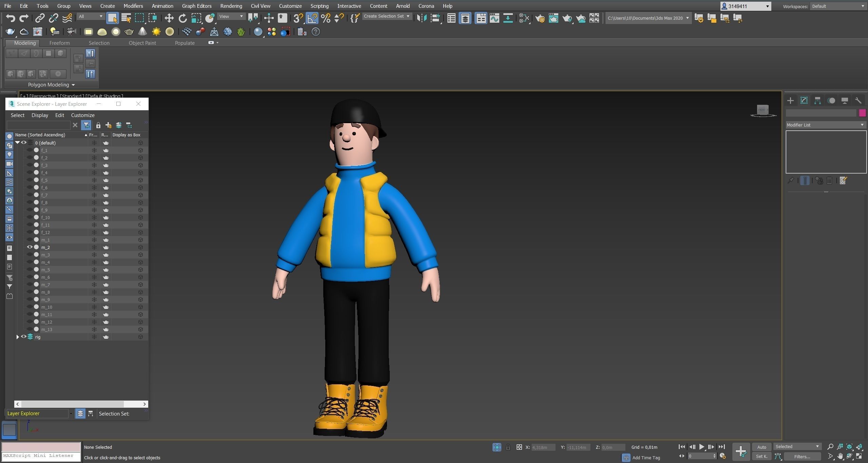Activate the Select and Link tool

[x=40, y=18]
